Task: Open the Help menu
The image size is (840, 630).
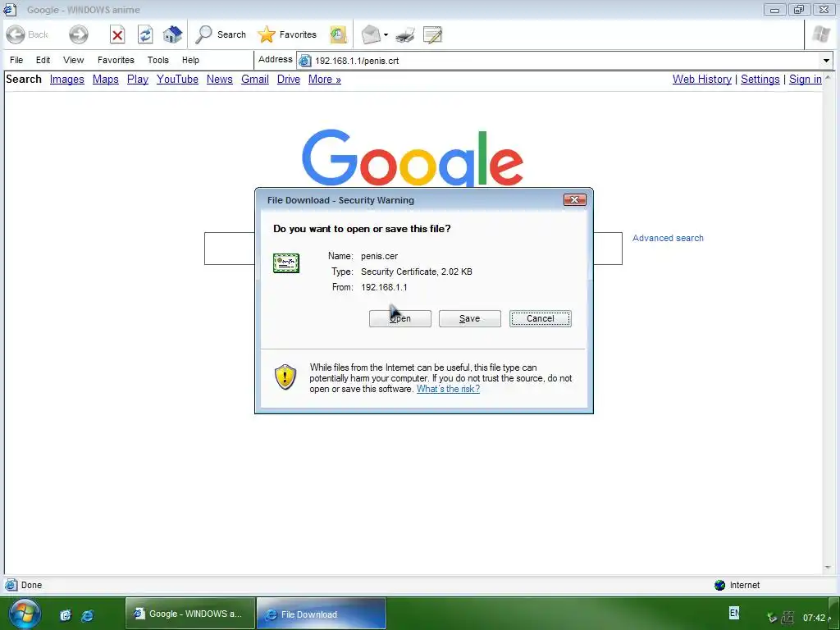Action: point(190,60)
